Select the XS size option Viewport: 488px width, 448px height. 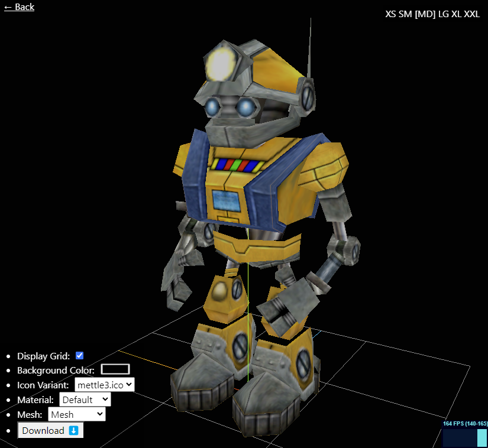tap(390, 14)
